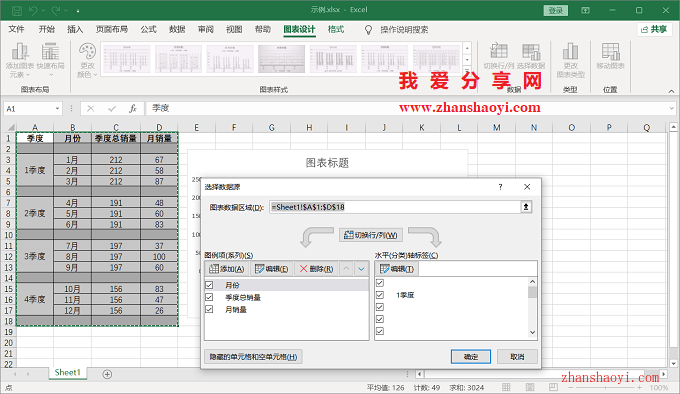Select the Sheet1 worksheet tab
The width and height of the screenshot is (680, 394).
(x=68, y=372)
